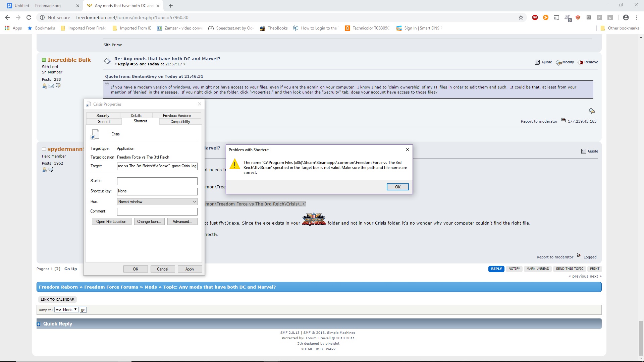
Task: Click the Go Up link
Action: (x=70, y=269)
